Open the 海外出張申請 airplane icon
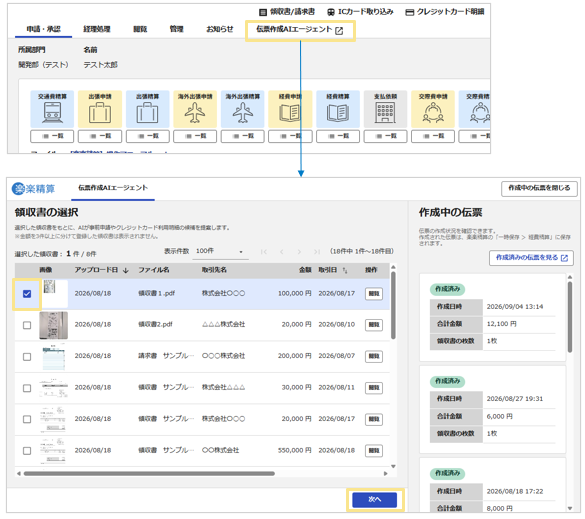This screenshot has width=585, height=519. [195, 109]
